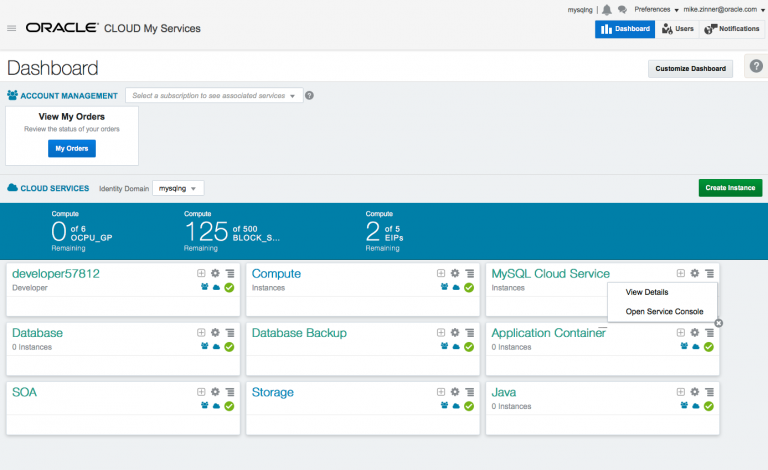The height and width of the screenshot is (470, 768).
Task: Open the hamburger navigation menu
Action: point(12,28)
